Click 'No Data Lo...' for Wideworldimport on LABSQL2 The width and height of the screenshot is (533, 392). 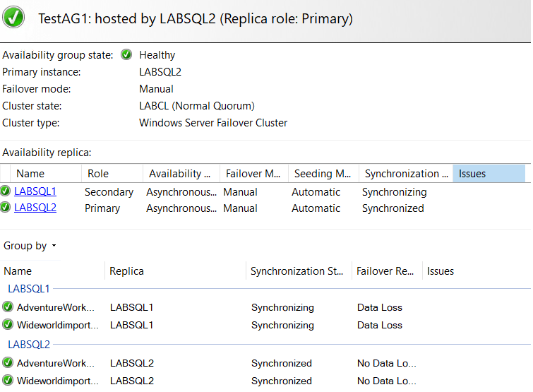(x=386, y=381)
